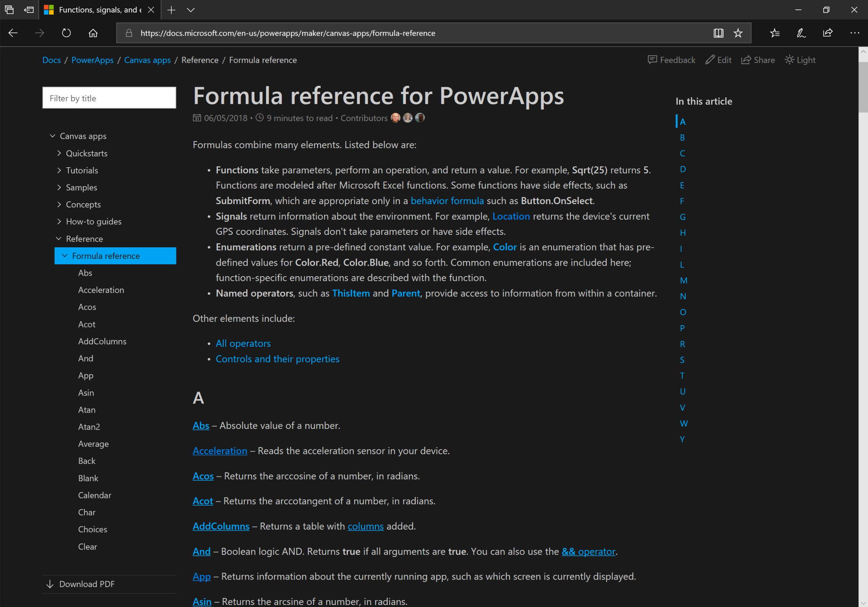Collapse the Formula reference section

65,256
